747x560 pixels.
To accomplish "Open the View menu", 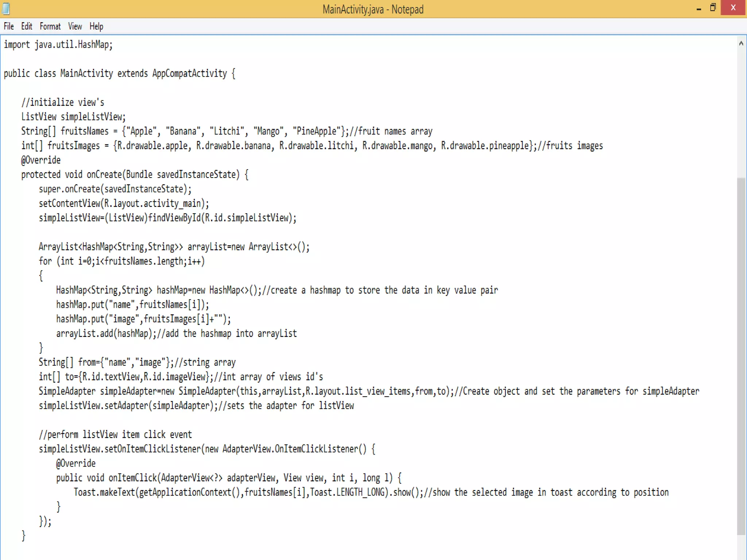I will 75,26.
